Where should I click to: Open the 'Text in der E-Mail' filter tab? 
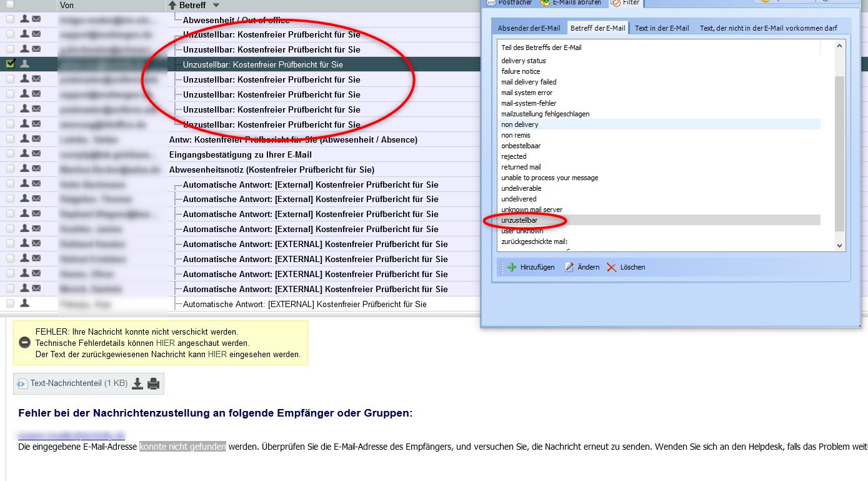point(662,28)
